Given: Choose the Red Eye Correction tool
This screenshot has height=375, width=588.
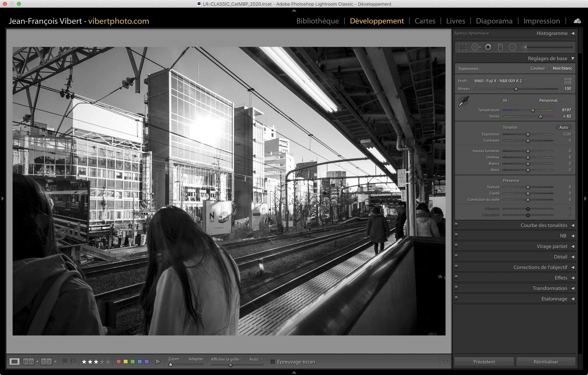Looking at the screenshot, I should point(488,47).
